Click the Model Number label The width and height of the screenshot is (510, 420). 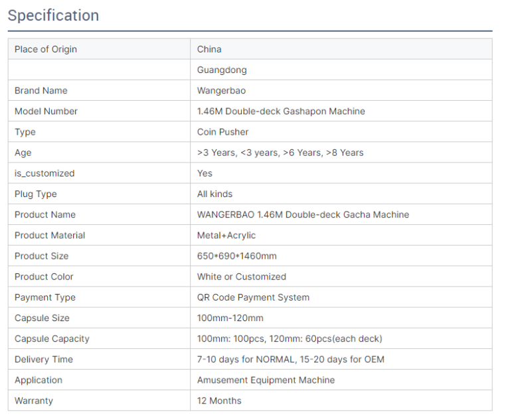click(x=46, y=111)
